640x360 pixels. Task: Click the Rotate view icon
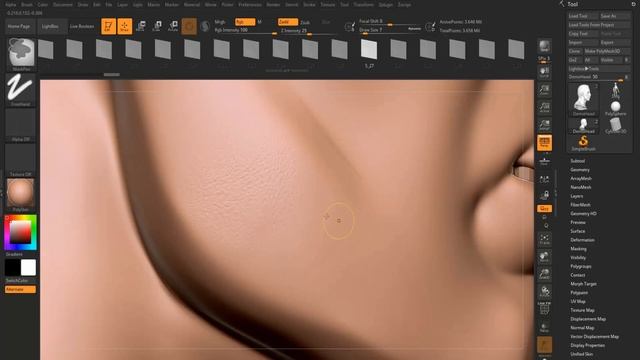pyautogui.click(x=544, y=292)
